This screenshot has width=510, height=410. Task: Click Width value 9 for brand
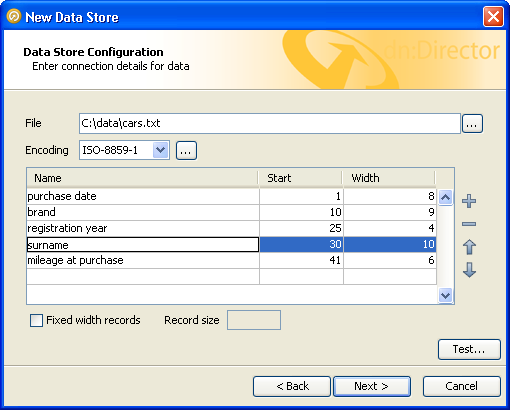(x=390, y=212)
